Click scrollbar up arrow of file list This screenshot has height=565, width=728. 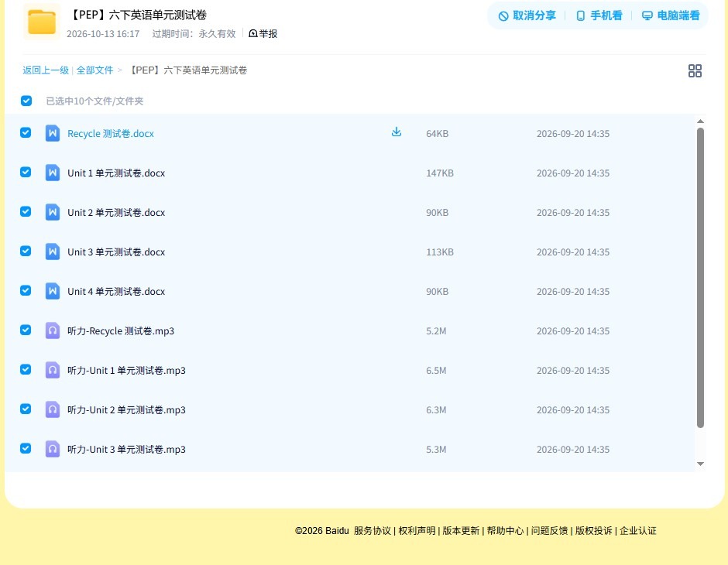tap(701, 121)
